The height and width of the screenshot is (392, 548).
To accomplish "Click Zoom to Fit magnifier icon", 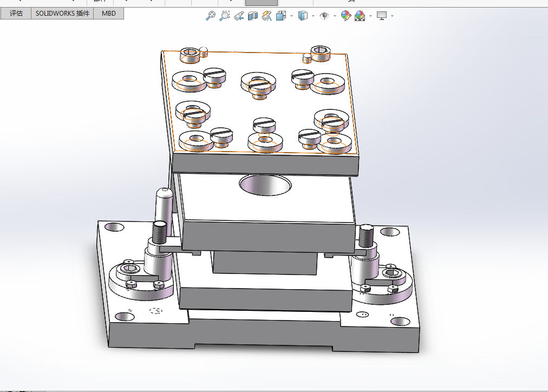I will tap(211, 16).
